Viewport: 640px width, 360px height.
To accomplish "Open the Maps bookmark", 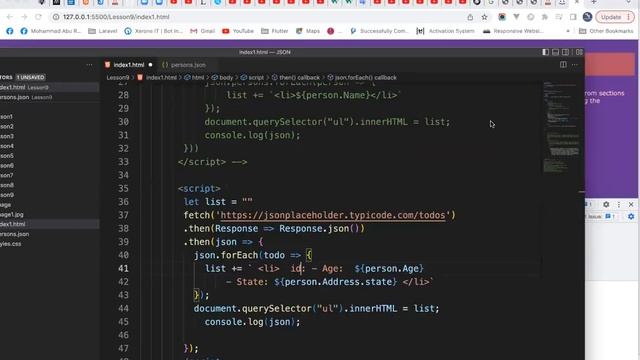I will pos(308,31).
